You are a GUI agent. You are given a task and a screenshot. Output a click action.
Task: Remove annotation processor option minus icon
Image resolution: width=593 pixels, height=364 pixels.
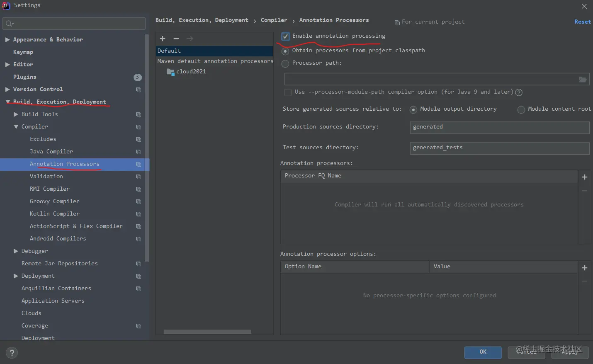click(585, 281)
